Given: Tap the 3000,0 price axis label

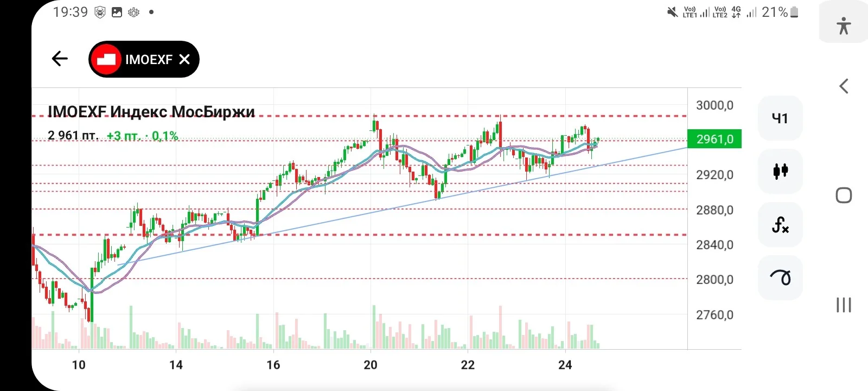Looking at the screenshot, I should 714,105.
